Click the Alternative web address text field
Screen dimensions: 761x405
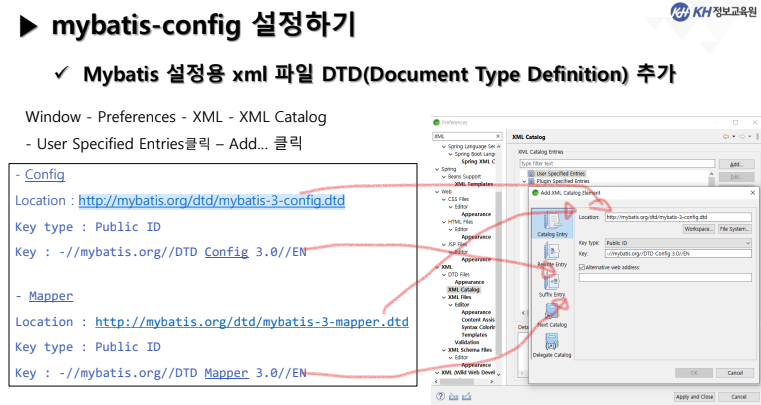(x=665, y=277)
